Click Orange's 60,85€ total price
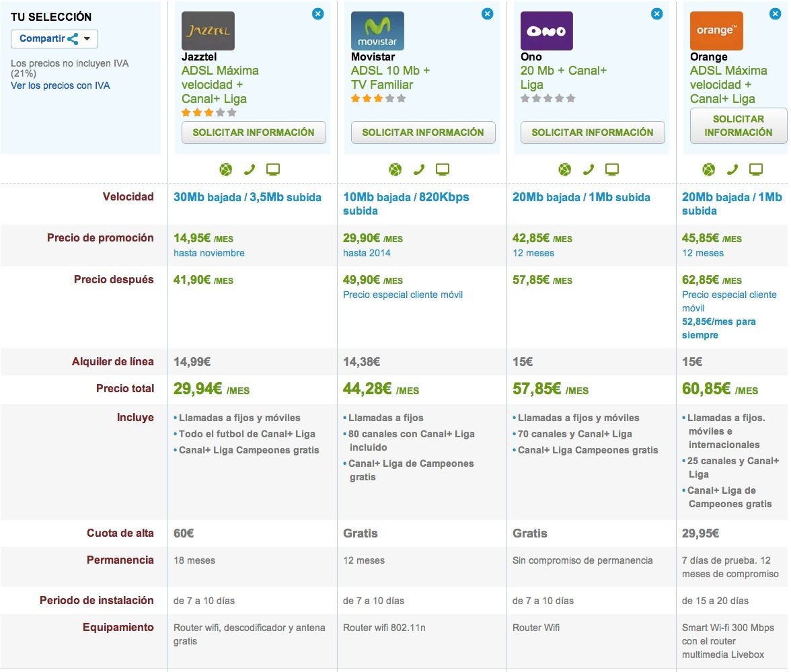This screenshot has height=672, width=791. tap(720, 389)
